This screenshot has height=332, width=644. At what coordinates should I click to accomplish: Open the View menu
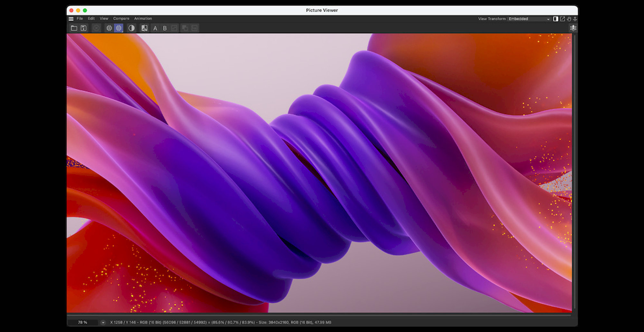104,19
